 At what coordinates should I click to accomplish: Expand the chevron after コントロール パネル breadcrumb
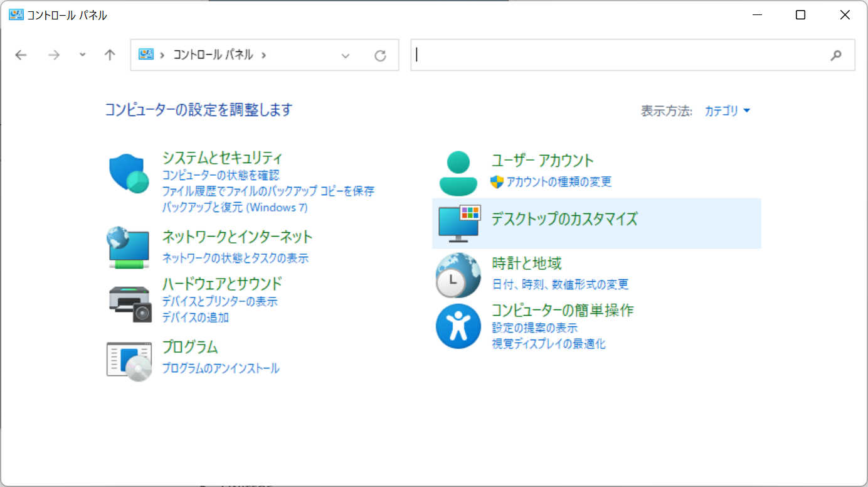tap(263, 55)
